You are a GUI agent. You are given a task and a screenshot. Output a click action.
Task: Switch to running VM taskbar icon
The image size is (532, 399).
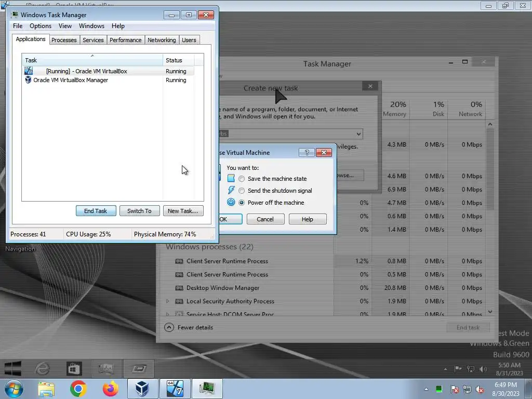175,389
